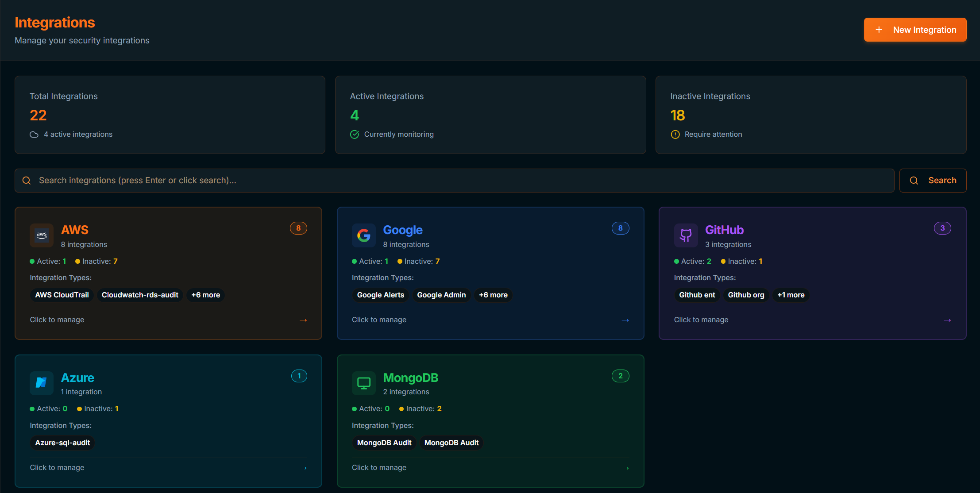Click the Google card arrow icon
This screenshot has height=493, width=980.
click(x=625, y=320)
